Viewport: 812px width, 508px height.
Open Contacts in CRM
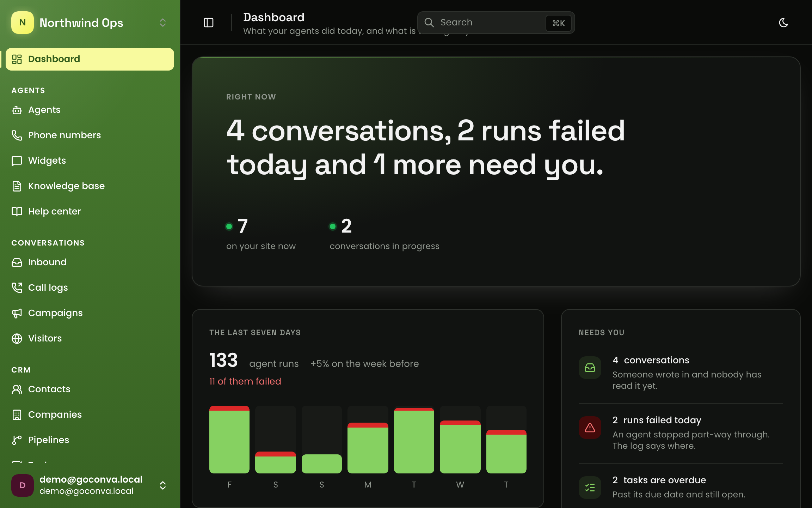(x=90, y=389)
